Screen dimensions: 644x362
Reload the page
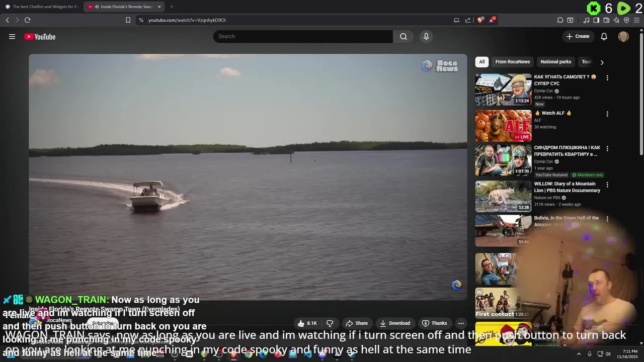[27, 20]
